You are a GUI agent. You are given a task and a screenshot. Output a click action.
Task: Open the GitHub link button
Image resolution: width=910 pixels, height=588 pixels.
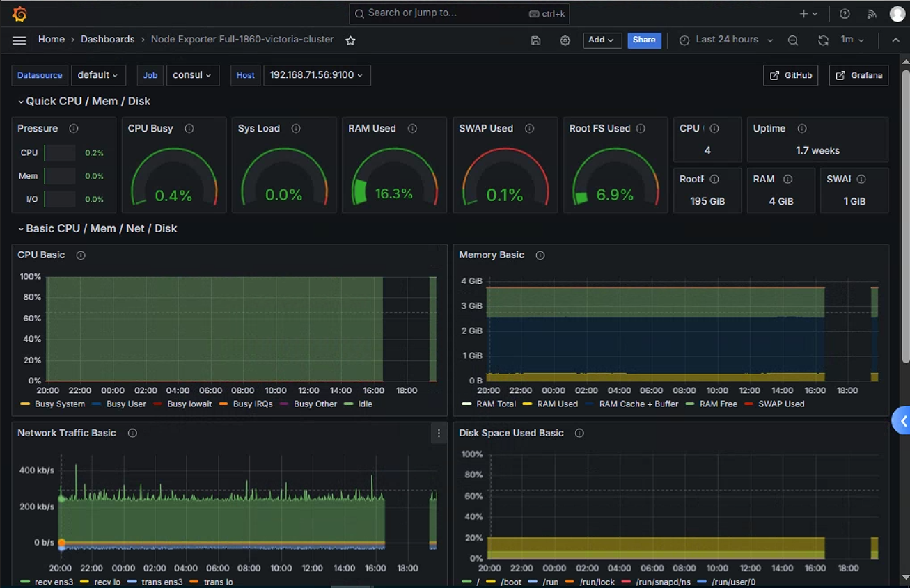[791, 75]
